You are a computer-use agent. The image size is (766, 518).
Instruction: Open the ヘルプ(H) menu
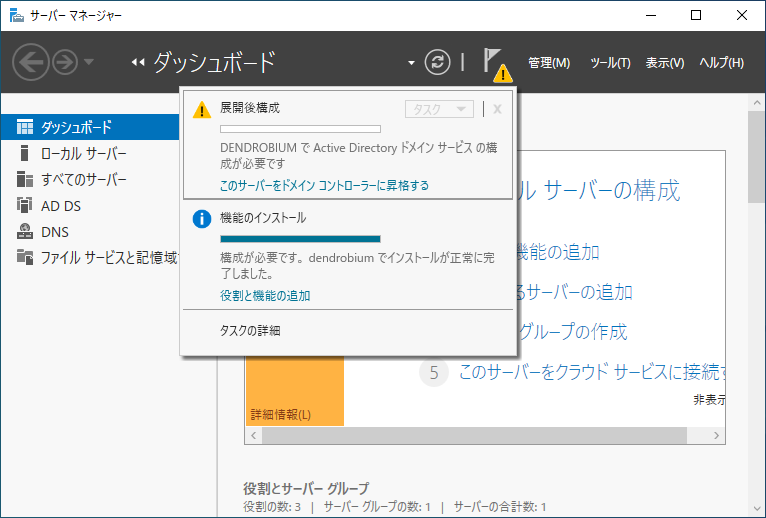click(x=722, y=63)
